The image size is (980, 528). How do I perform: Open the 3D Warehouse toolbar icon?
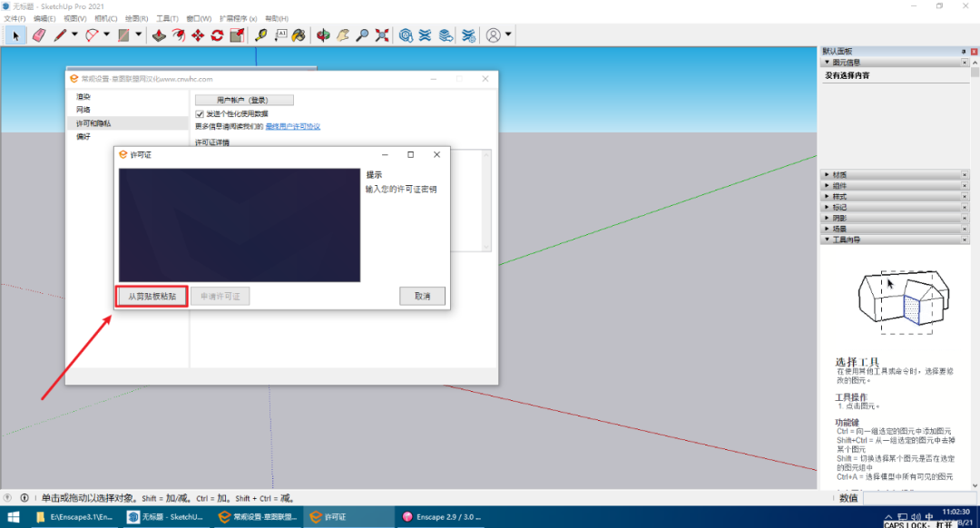(x=406, y=35)
